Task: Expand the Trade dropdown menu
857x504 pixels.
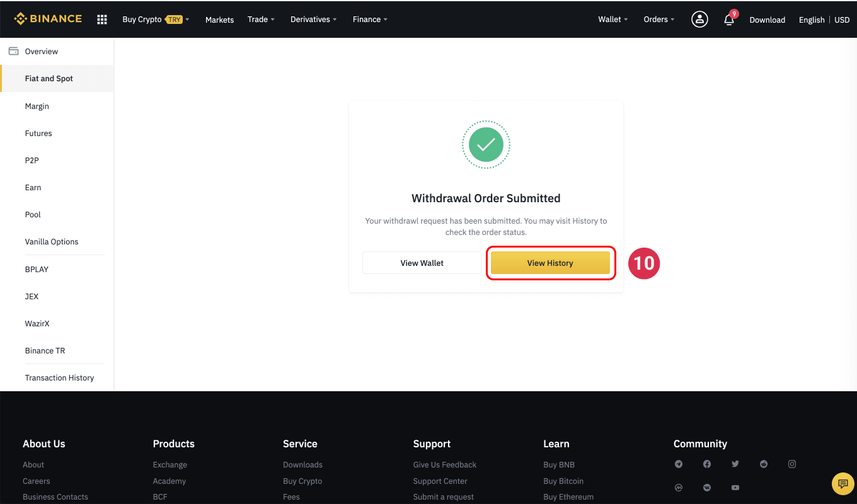Action: coord(261,20)
